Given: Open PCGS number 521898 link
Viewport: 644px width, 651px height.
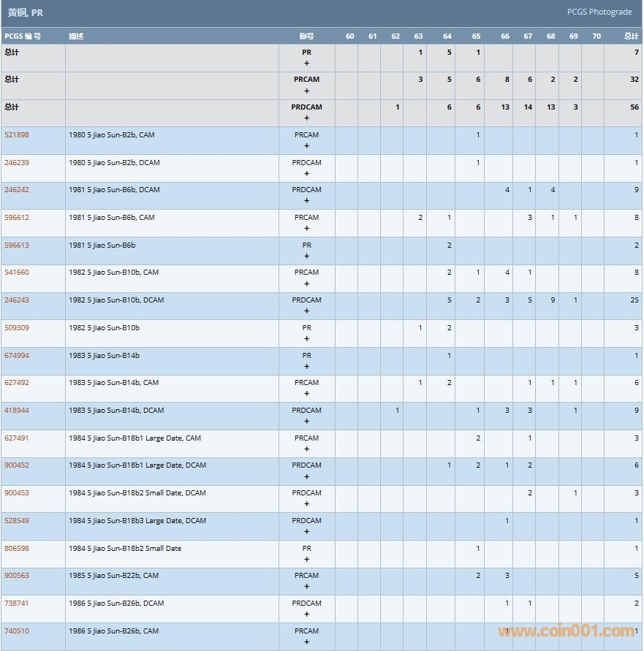Looking at the screenshot, I should 17,135.
